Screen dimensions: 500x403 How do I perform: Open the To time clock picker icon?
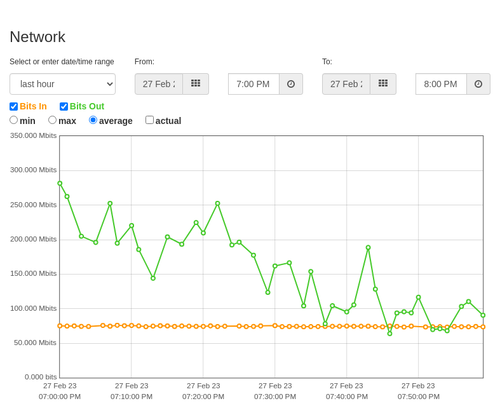pyautogui.click(x=478, y=84)
